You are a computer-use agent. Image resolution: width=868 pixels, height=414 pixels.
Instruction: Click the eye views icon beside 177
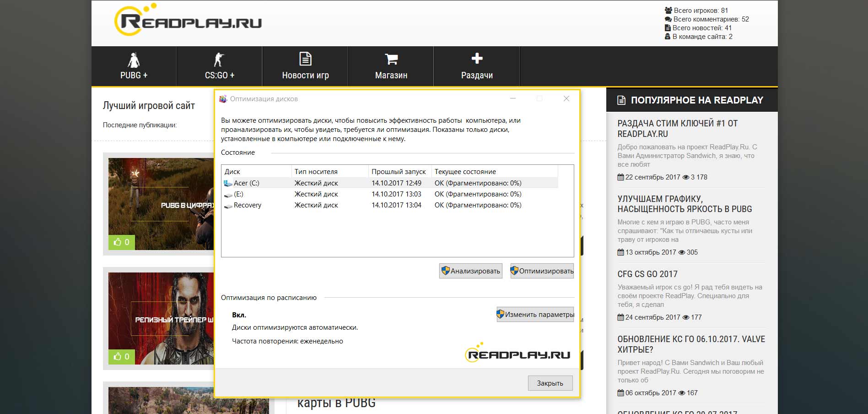(685, 317)
